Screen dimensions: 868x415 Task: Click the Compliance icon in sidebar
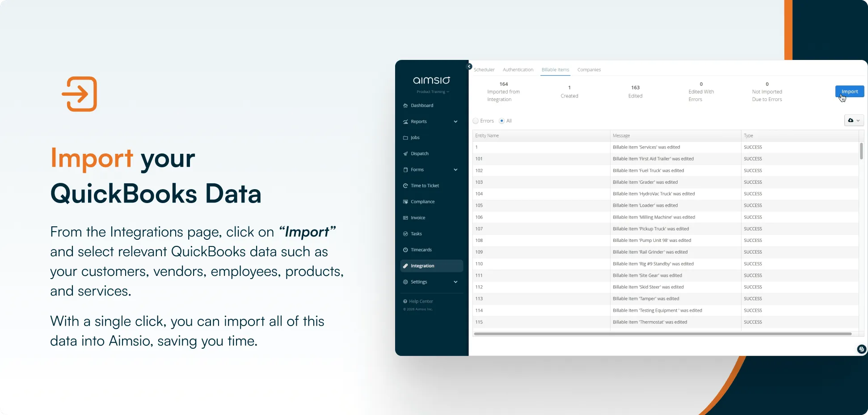[x=405, y=202]
